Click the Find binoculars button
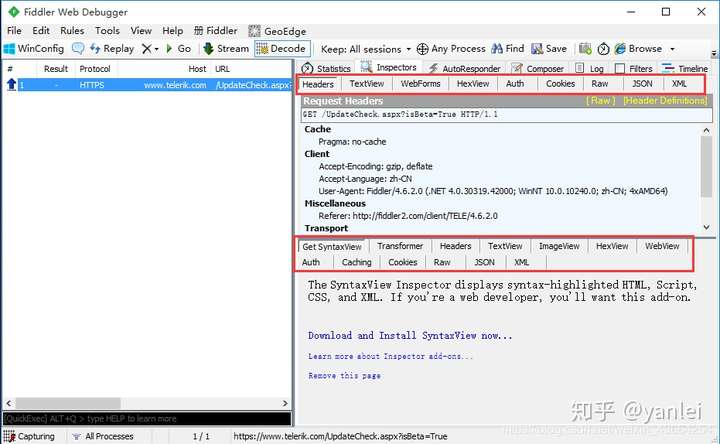The height and width of the screenshot is (444, 720). (x=507, y=49)
